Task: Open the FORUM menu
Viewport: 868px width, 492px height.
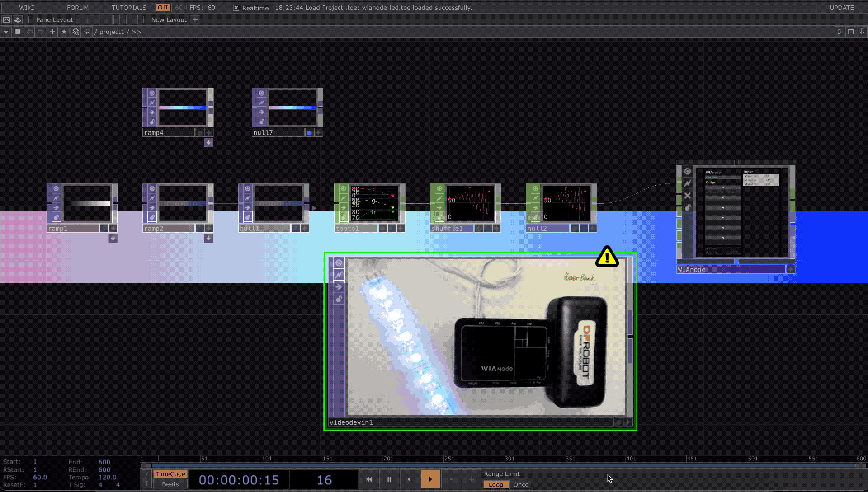Action: [78, 8]
